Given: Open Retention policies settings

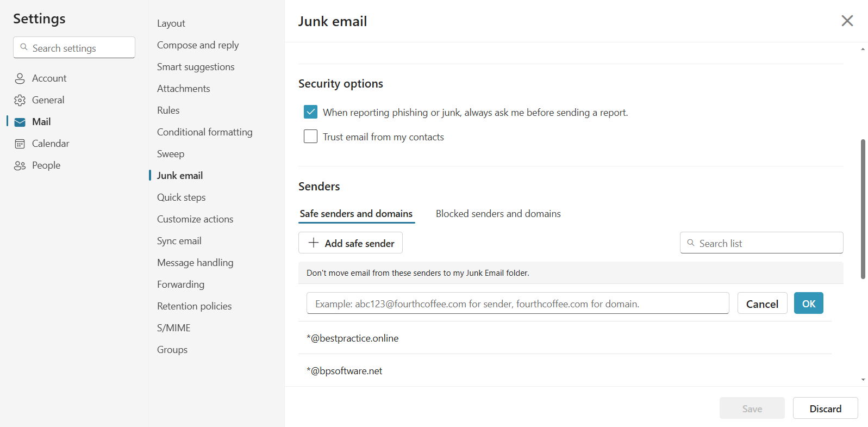Looking at the screenshot, I should coord(194,306).
